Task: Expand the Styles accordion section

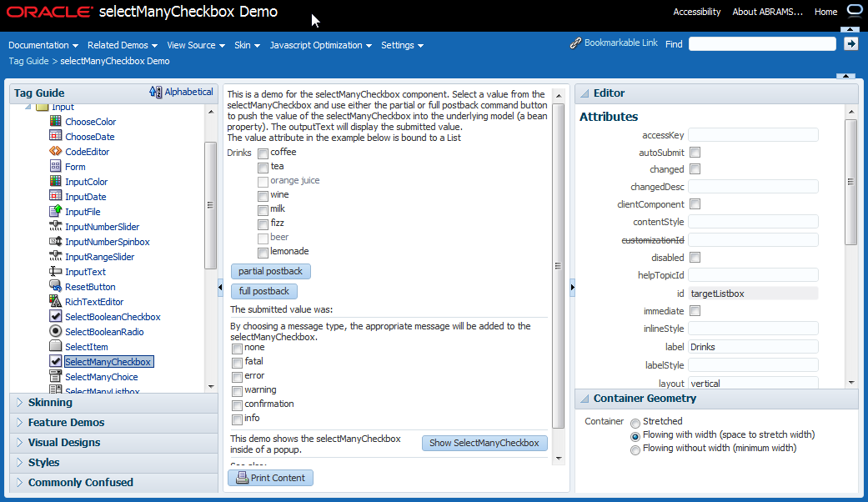Action: pyautogui.click(x=19, y=462)
